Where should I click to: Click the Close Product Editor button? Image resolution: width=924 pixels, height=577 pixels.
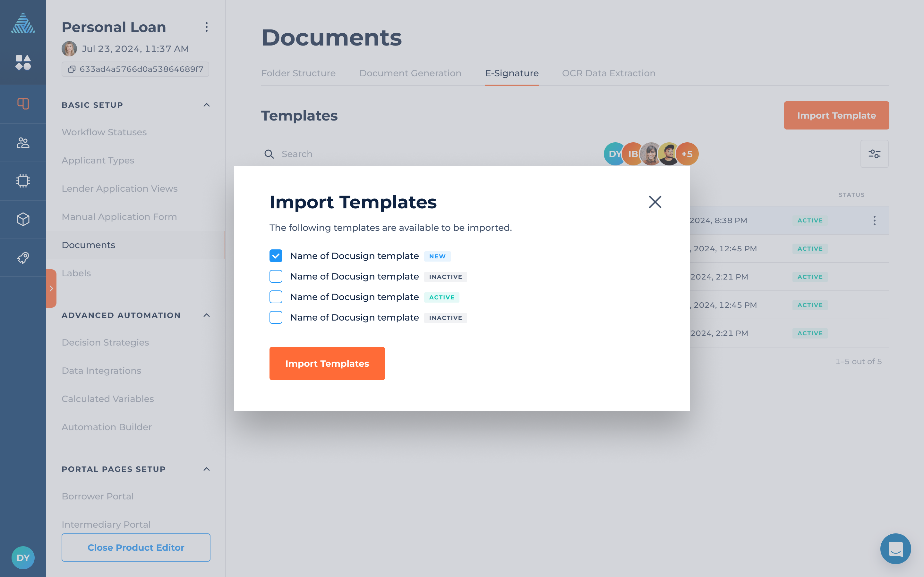click(135, 547)
